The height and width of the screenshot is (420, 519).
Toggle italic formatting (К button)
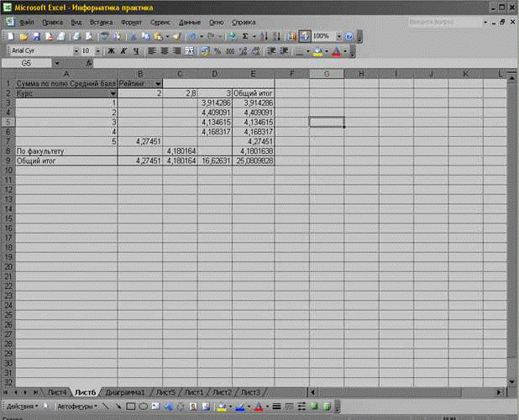[x=123, y=51]
